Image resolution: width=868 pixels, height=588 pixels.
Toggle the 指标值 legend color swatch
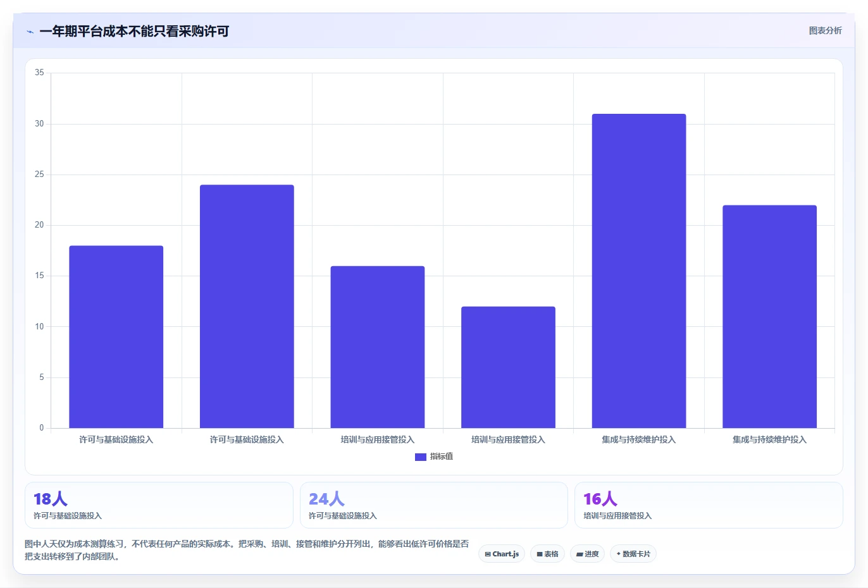point(421,457)
